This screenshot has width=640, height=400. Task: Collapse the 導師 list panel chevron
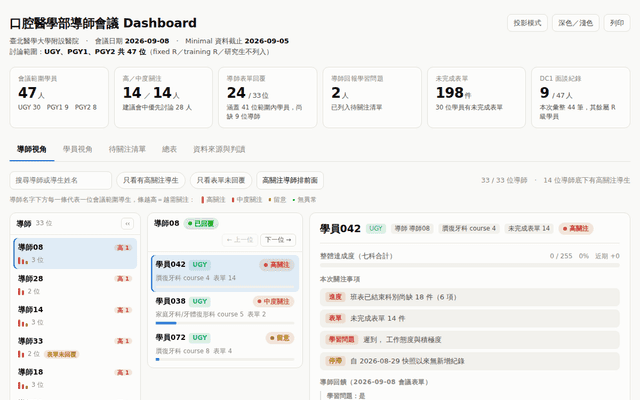[x=127, y=224]
